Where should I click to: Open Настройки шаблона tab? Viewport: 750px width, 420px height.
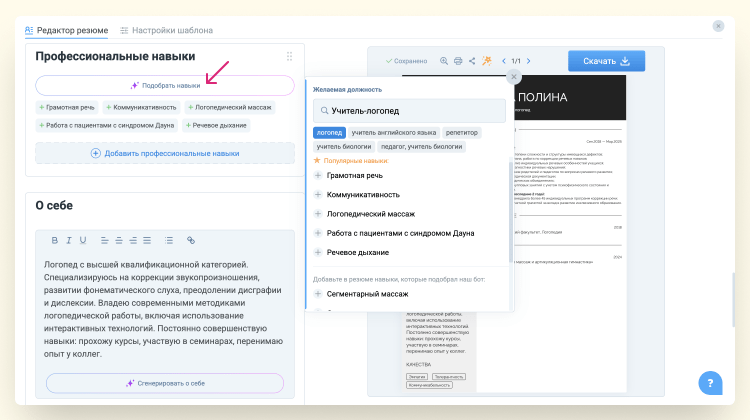pyautogui.click(x=166, y=30)
